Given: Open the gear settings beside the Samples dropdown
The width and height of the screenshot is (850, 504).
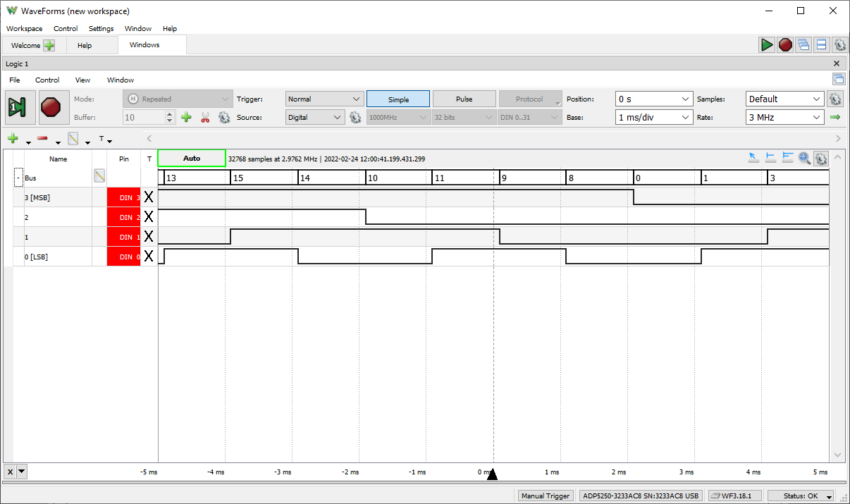Looking at the screenshot, I should click(x=834, y=99).
